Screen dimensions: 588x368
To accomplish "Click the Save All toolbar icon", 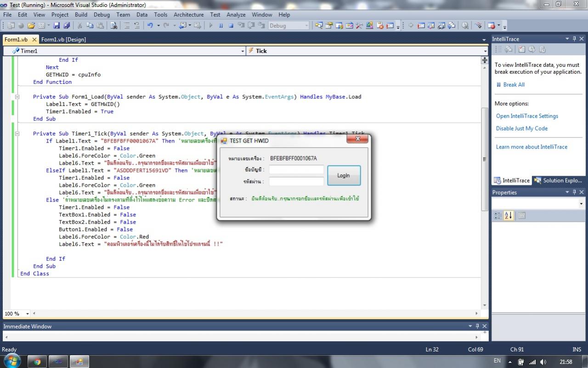I will click(67, 26).
